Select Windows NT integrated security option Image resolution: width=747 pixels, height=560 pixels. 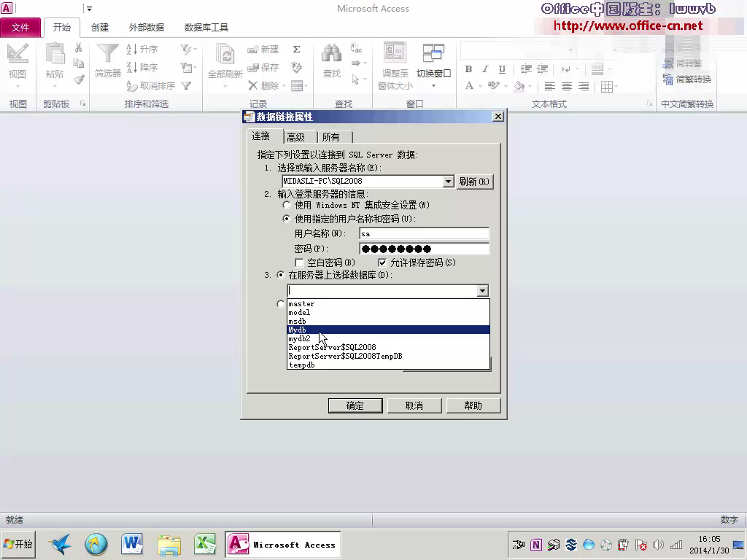(286, 205)
